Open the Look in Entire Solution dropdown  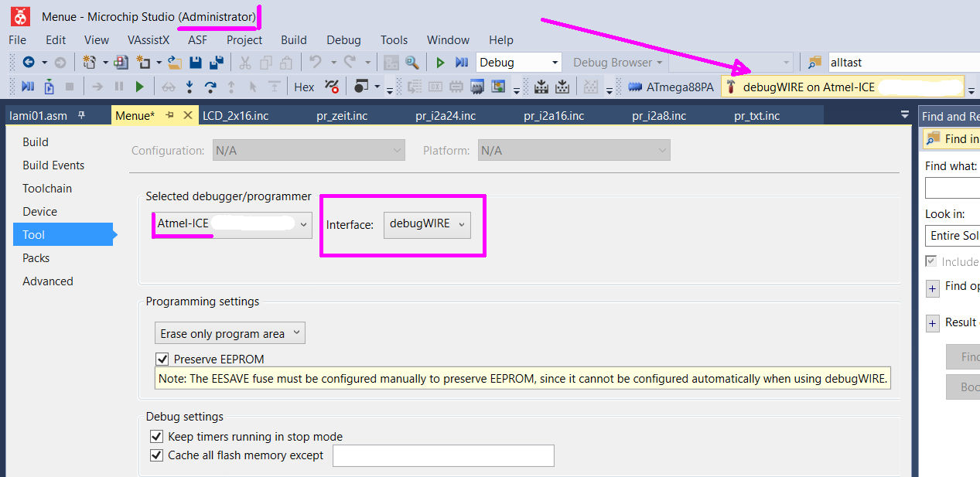click(x=952, y=235)
